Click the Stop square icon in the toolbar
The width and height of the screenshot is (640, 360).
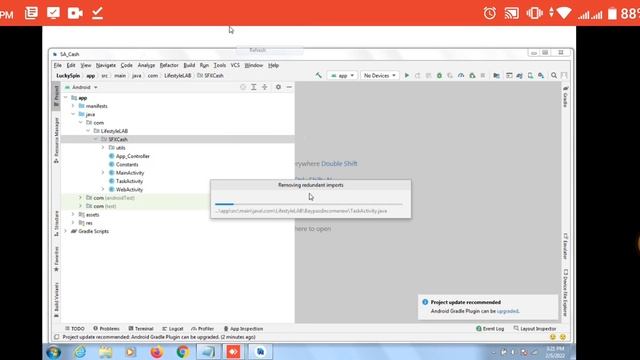click(483, 75)
